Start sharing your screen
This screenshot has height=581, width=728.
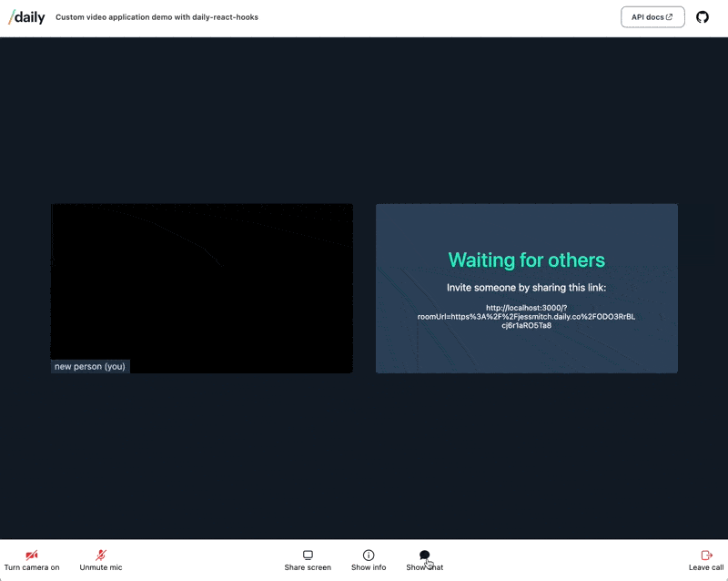(x=308, y=561)
